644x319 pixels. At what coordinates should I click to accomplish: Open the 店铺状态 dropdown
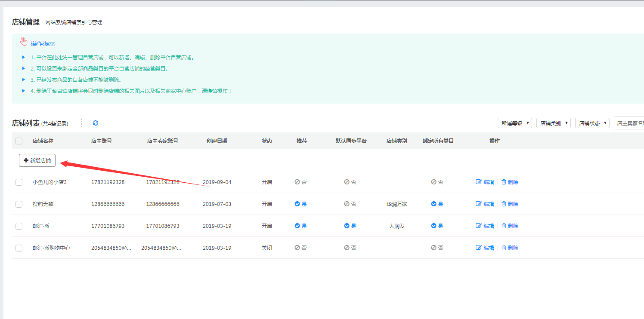click(x=592, y=123)
